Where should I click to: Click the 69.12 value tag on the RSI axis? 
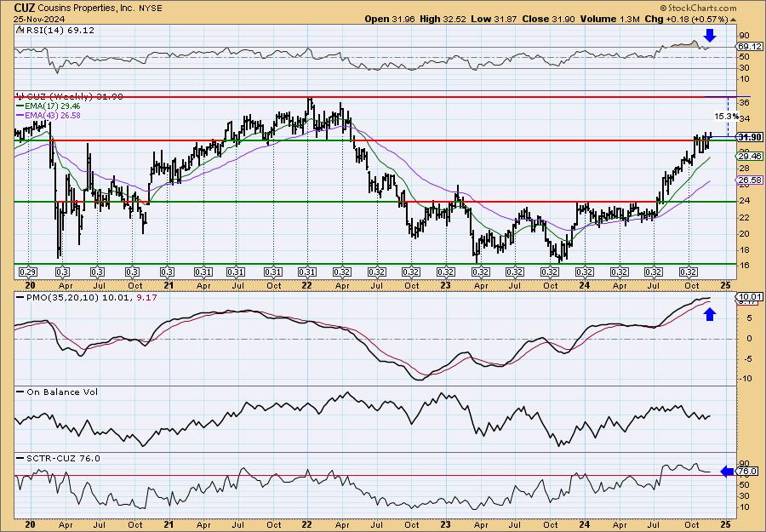pos(750,47)
